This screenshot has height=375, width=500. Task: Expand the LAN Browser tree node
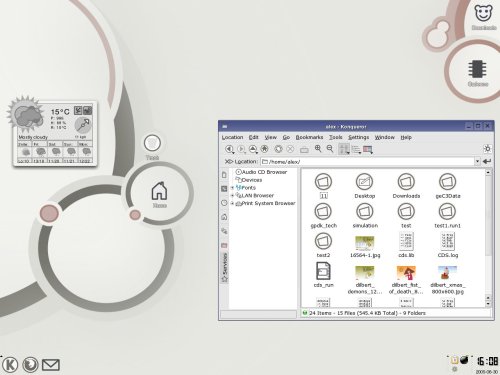pos(232,195)
